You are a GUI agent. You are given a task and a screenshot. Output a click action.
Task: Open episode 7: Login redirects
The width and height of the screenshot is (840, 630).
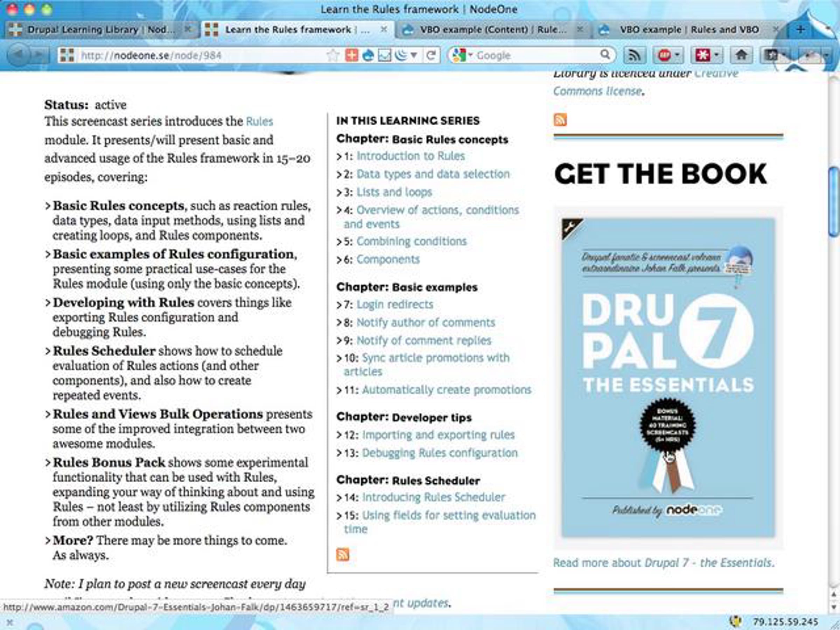(x=394, y=304)
